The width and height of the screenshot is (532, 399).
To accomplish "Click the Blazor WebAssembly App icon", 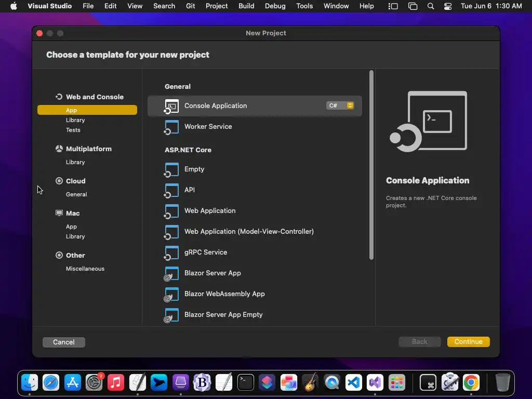I will pyautogui.click(x=171, y=295).
